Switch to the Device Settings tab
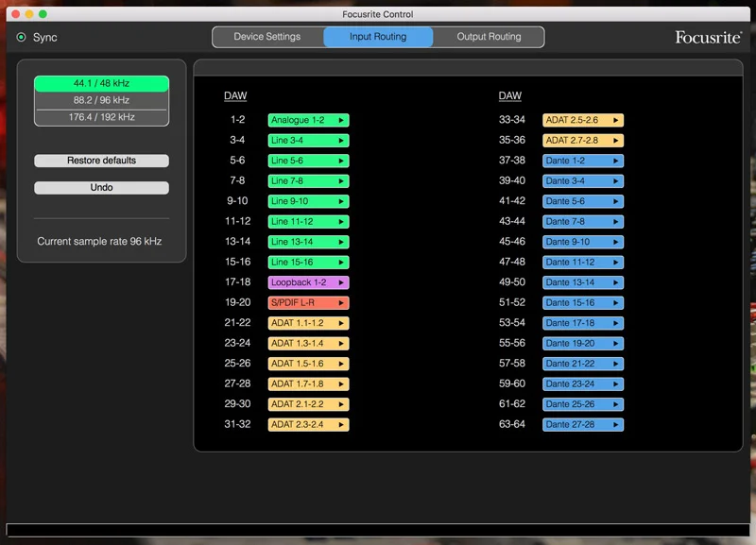 [267, 37]
